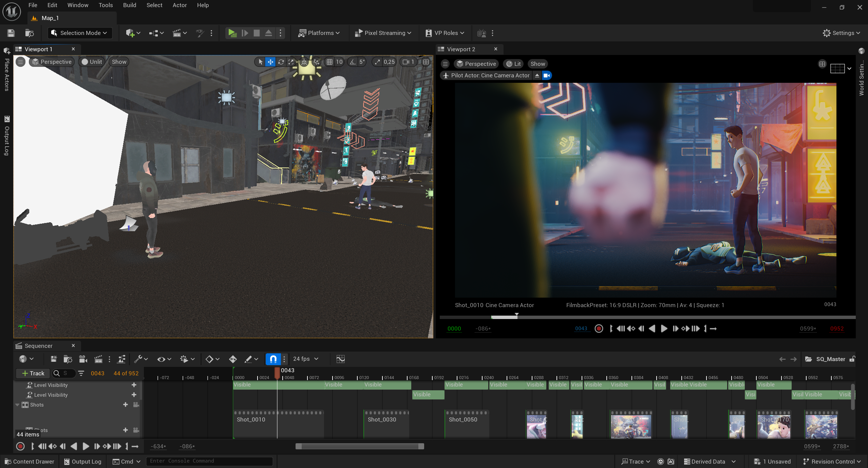Click the Shot_0030 clip in timeline

tap(386, 424)
